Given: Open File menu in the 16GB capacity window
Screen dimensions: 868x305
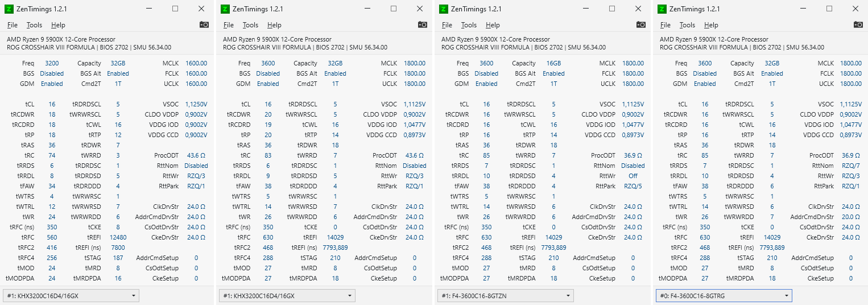Looking at the screenshot, I should pyautogui.click(x=447, y=25).
